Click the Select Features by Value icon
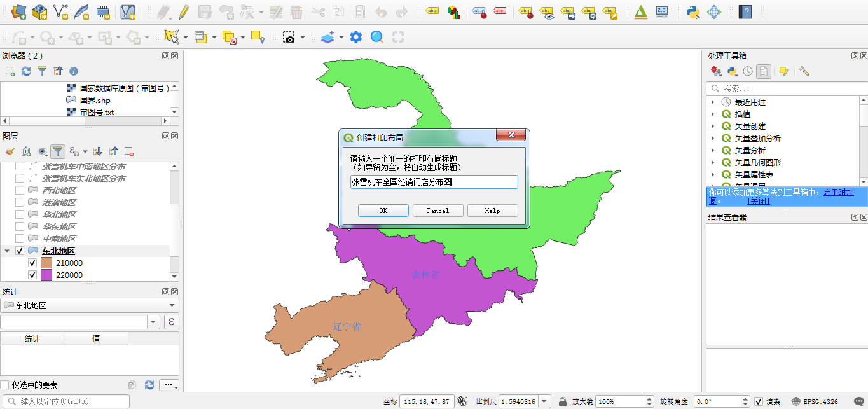Image resolution: width=868 pixels, height=409 pixels. [x=201, y=37]
